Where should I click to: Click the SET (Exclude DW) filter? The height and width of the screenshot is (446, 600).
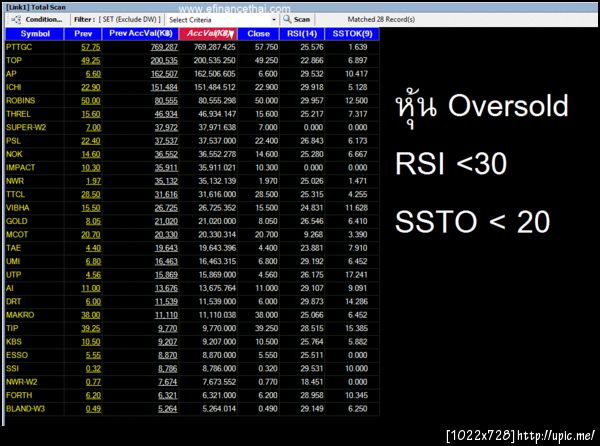click(x=130, y=20)
